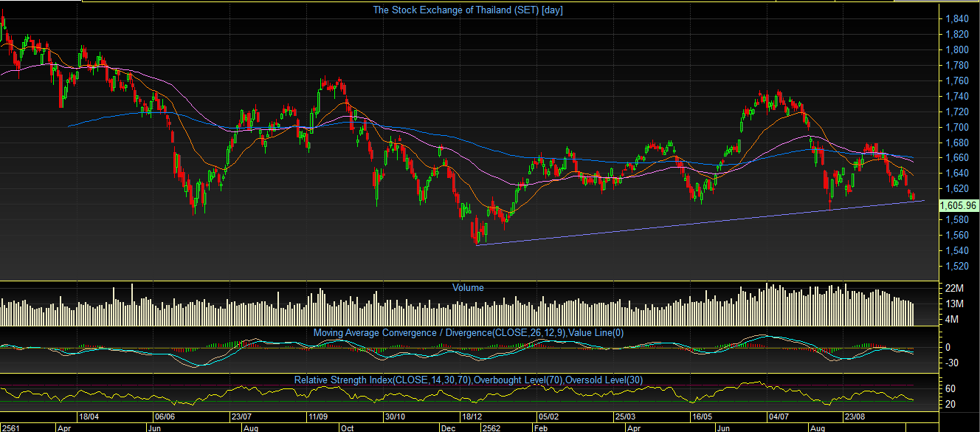Click the 13M volume scale label
980x432 pixels.
(954, 304)
